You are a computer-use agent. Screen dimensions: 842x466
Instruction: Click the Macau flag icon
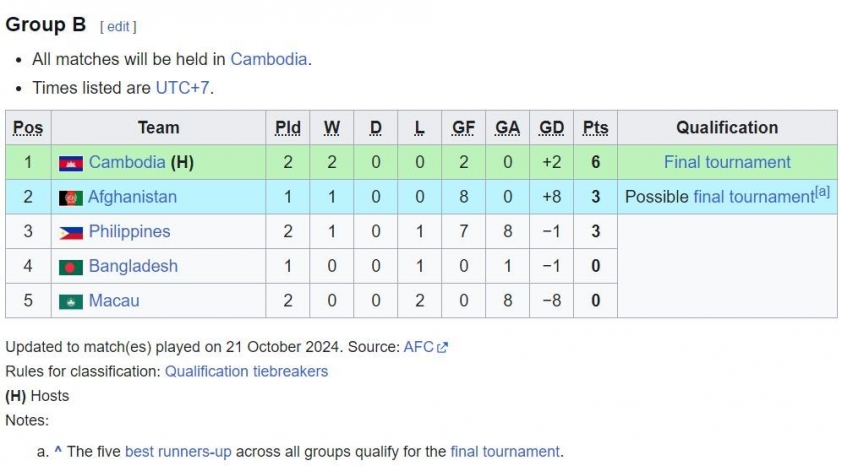70,301
